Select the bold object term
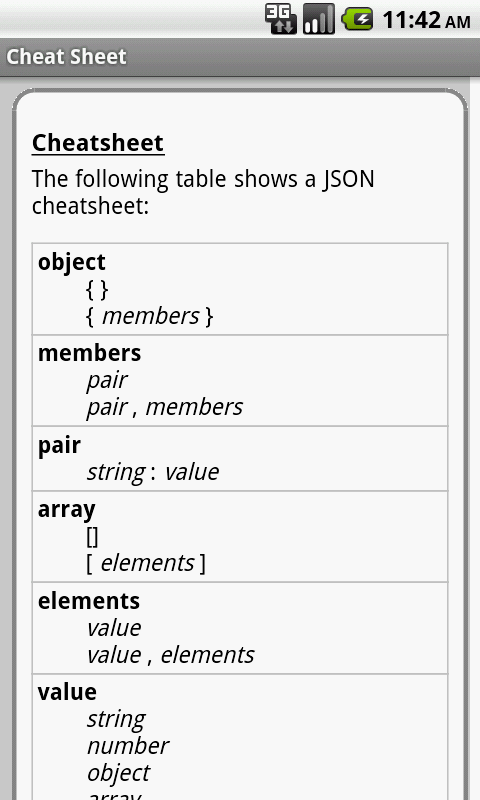Viewport: 480px width, 800px height. pos(71,262)
